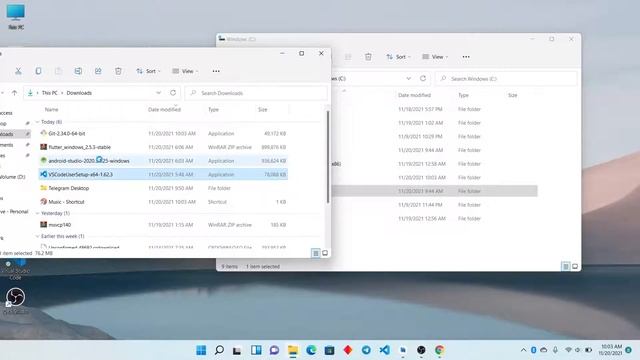640x360 pixels.
Task: Open taskbar Search
Action: point(219,350)
